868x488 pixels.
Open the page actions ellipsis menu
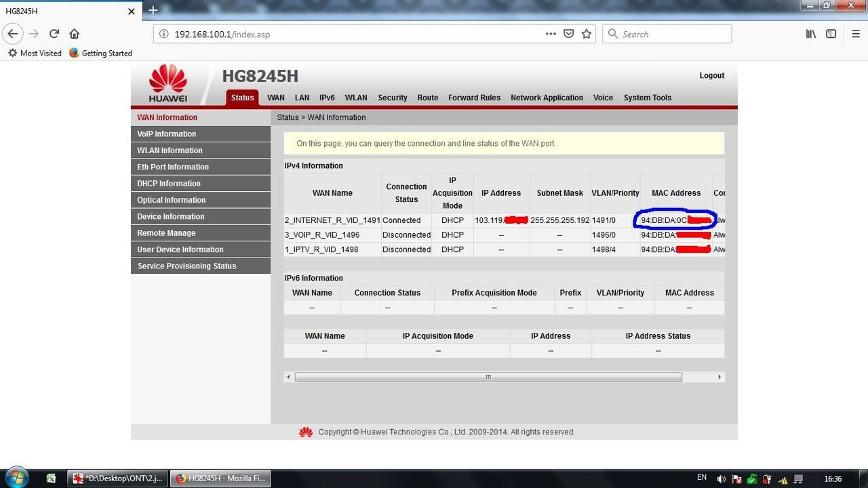click(551, 33)
